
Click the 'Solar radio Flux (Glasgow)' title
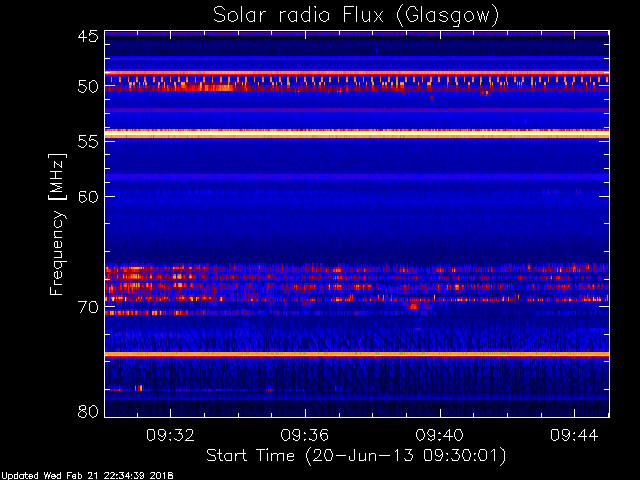[356, 16]
